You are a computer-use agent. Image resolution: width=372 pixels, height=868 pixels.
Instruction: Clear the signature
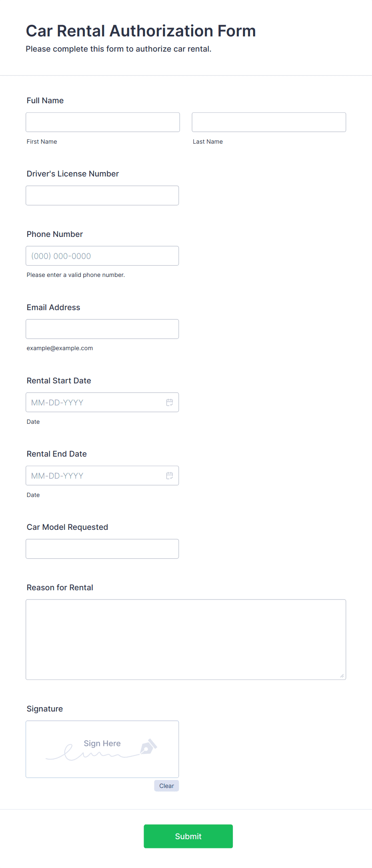166,786
